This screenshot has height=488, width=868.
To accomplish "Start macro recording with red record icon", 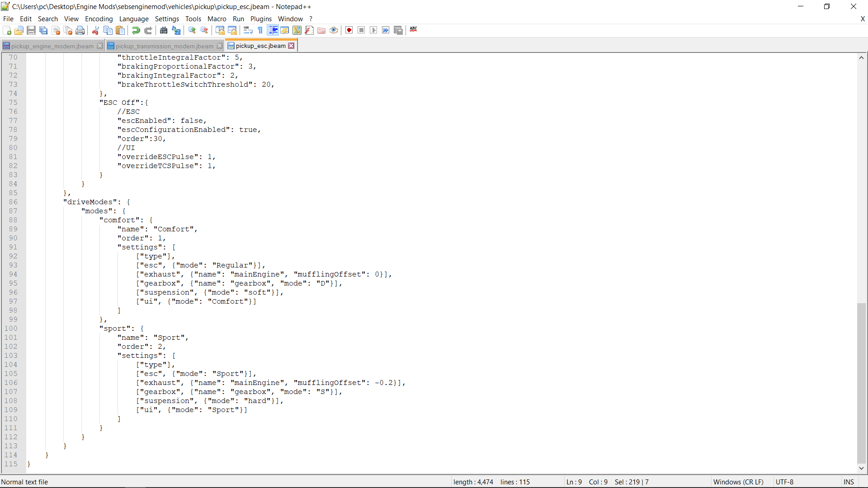I will point(349,30).
